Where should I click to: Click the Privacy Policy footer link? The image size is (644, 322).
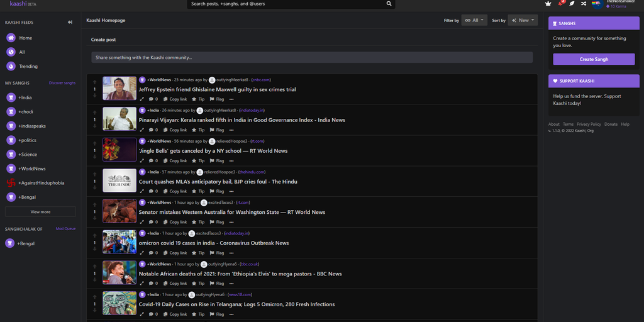point(589,124)
